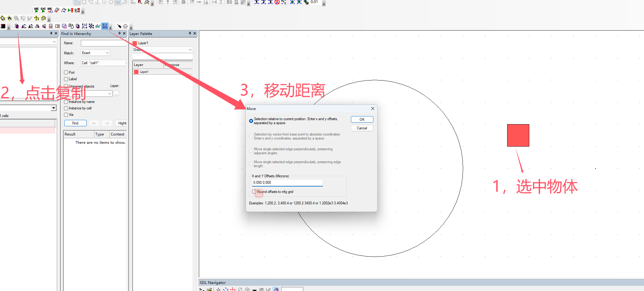Click the Highlight button in Find in Hierarchy
This screenshot has width=644, height=291.
tap(121, 123)
